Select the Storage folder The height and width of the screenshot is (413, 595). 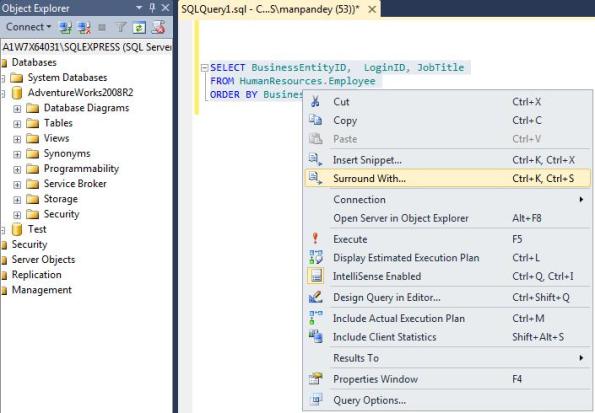(60, 199)
